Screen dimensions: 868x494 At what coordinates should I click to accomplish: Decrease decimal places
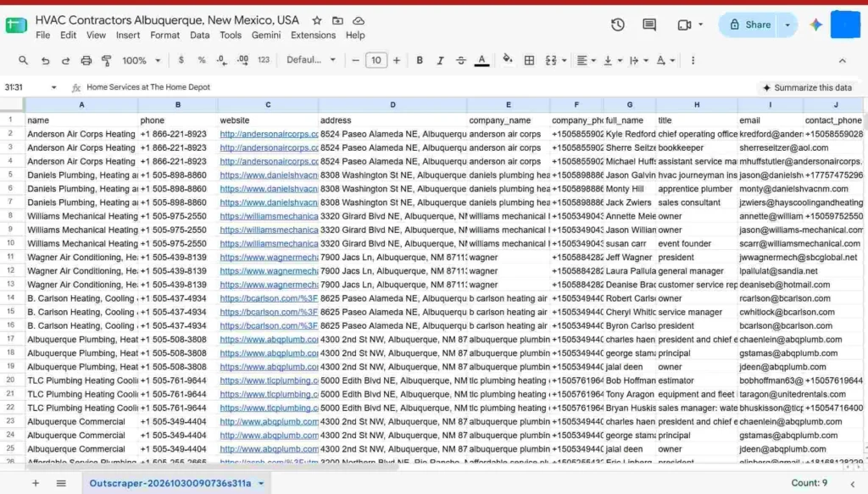pos(222,60)
